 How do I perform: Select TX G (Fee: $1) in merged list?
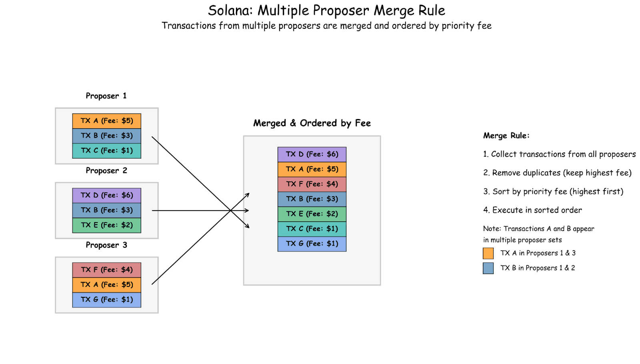click(x=312, y=244)
